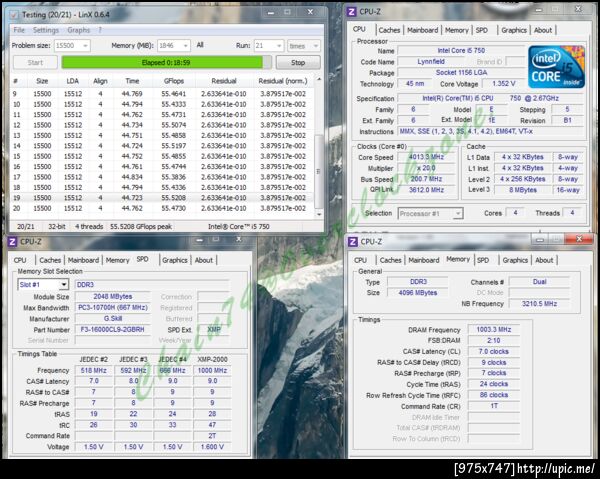Open the LinX help '?' menu
600x479 pixels.
coord(100,30)
